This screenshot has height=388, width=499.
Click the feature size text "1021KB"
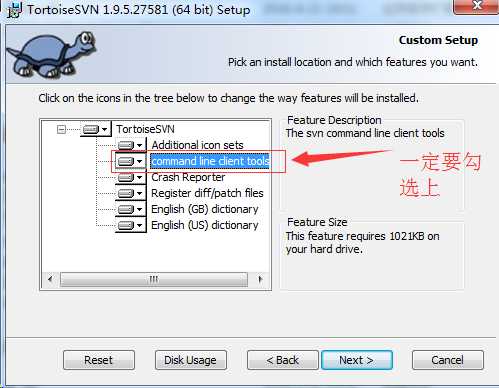tap(407, 236)
